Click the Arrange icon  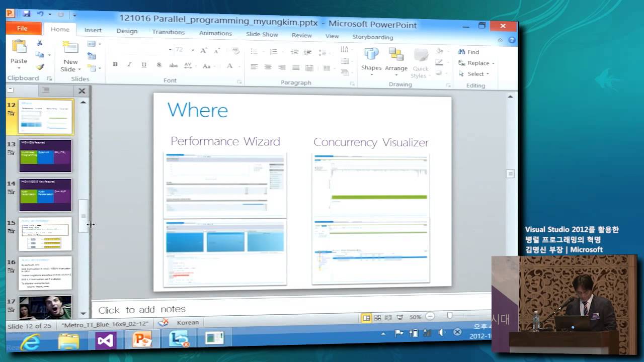pos(396,54)
